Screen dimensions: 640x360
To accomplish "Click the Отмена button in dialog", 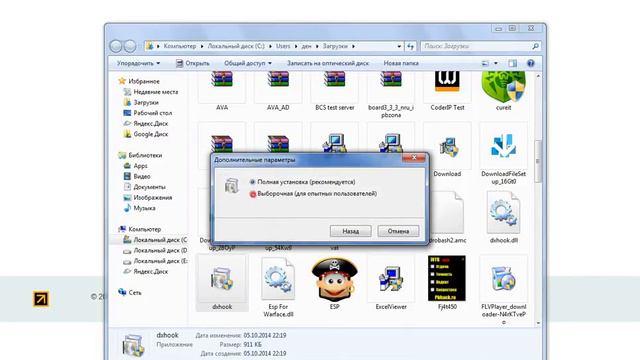I will 398,231.
